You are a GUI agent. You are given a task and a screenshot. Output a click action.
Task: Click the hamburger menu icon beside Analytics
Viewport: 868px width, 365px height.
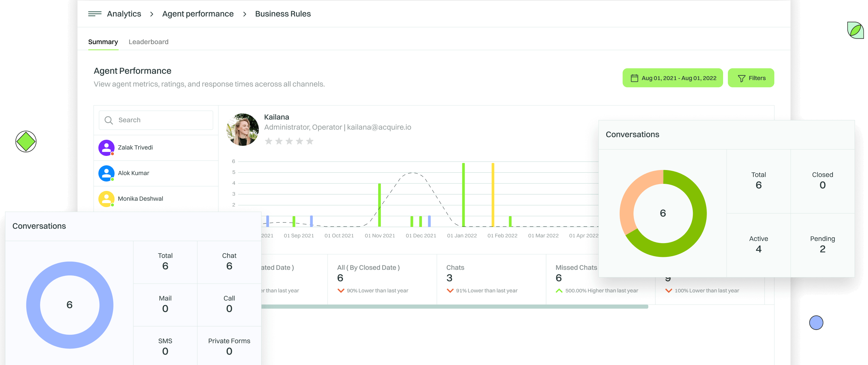tap(95, 14)
